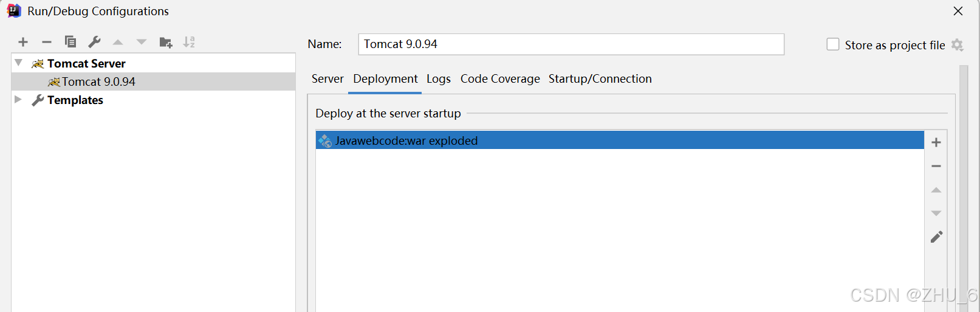Image resolution: width=980 pixels, height=312 pixels.
Task: Select the Javawebcode:war exploded artifact
Action: click(x=406, y=140)
